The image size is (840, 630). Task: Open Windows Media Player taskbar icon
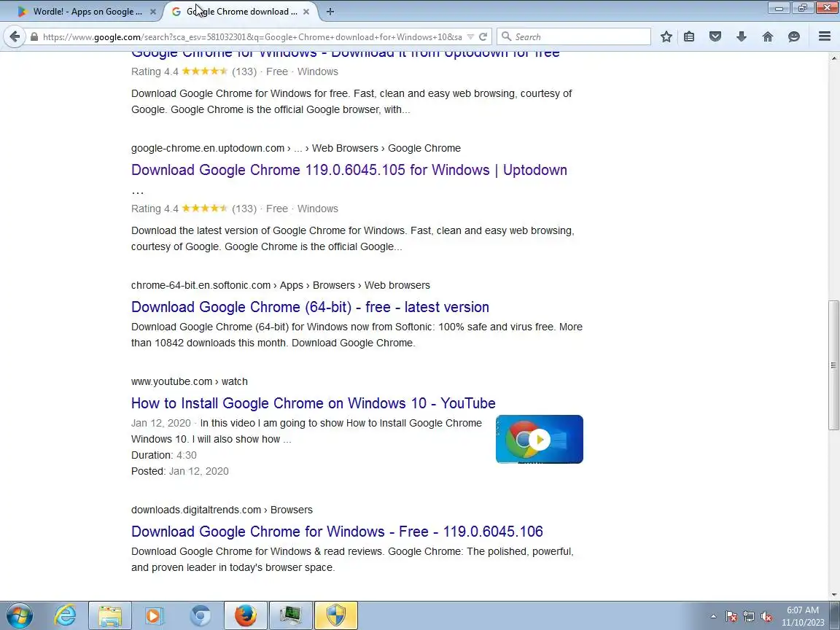click(154, 615)
